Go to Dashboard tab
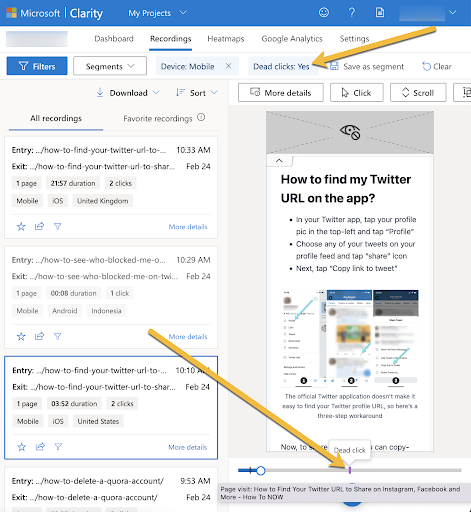The height and width of the screenshot is (512, 471). point(114,39)
